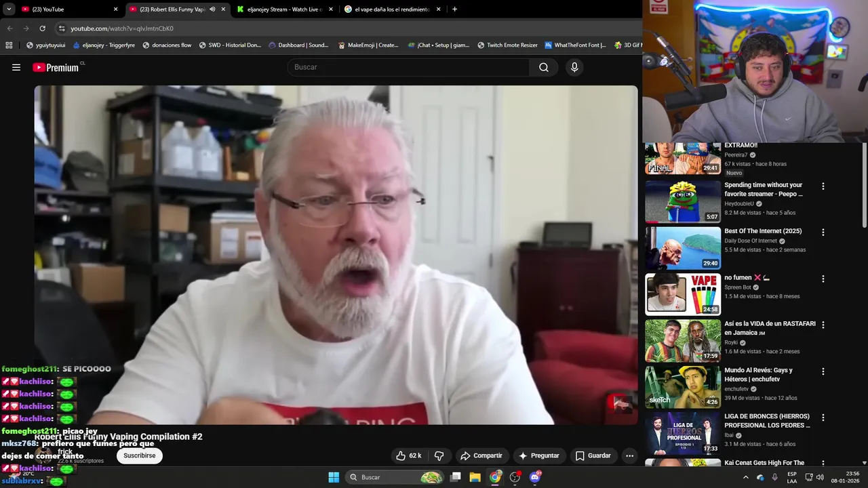Open 'WhatTheFont Font' bookmark
This screenshot has width=868, height=488.
(575, 45)
